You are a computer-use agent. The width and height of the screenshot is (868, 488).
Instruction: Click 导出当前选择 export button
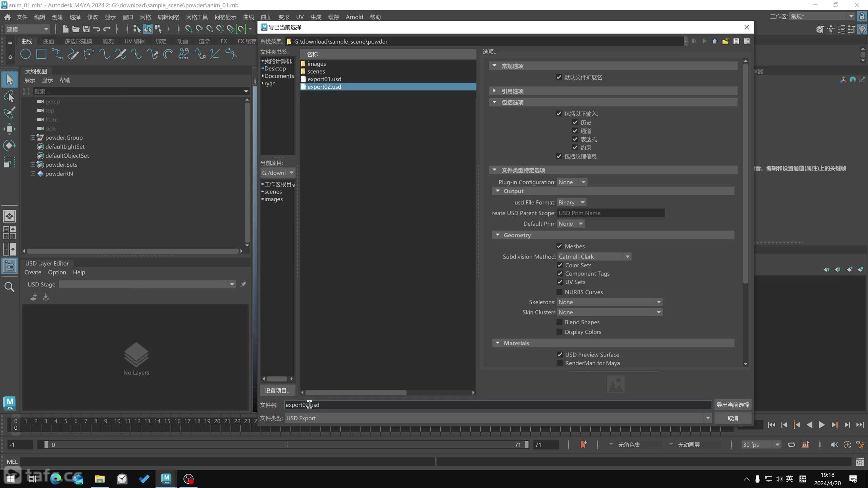click(733, 405)
